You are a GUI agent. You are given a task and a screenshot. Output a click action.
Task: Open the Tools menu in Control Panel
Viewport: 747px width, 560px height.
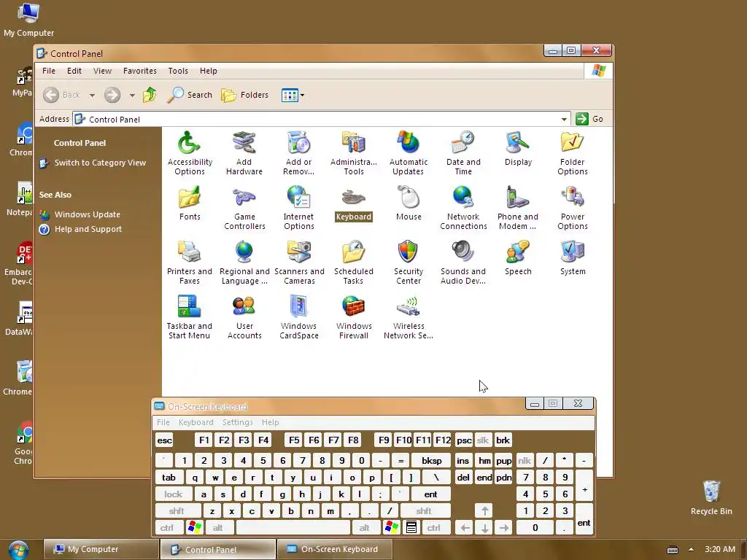point(178,71)
